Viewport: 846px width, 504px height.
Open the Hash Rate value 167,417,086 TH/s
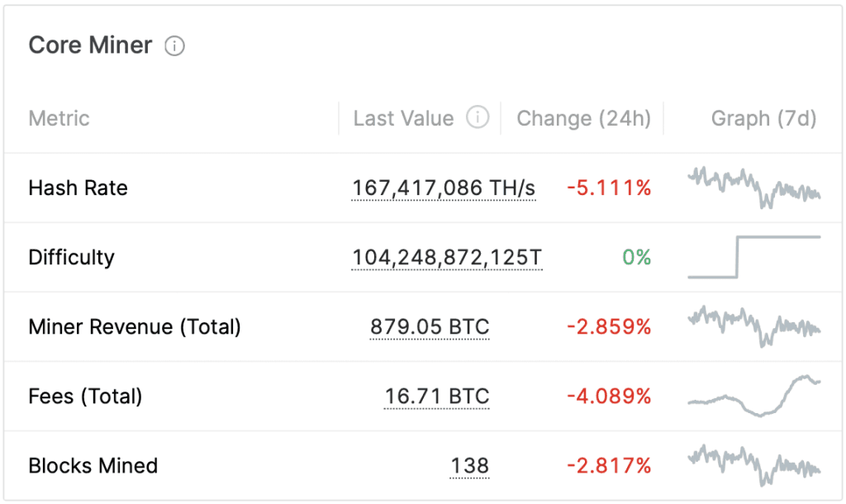pos(443,188)
